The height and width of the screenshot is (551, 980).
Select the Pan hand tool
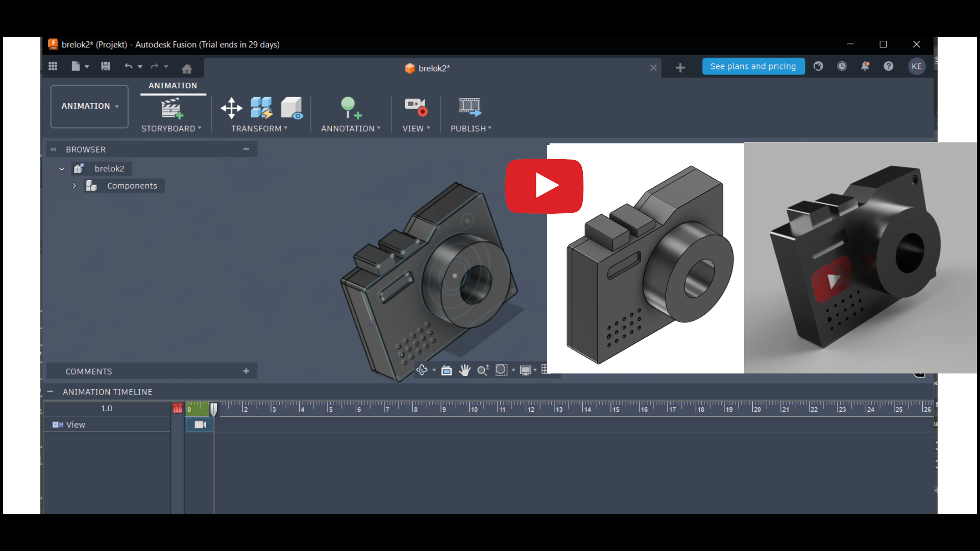coord(464,370)
